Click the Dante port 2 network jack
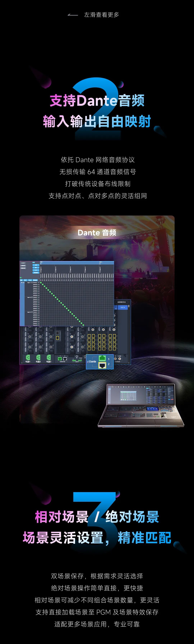194x644 pixels. tap(102, 365)
